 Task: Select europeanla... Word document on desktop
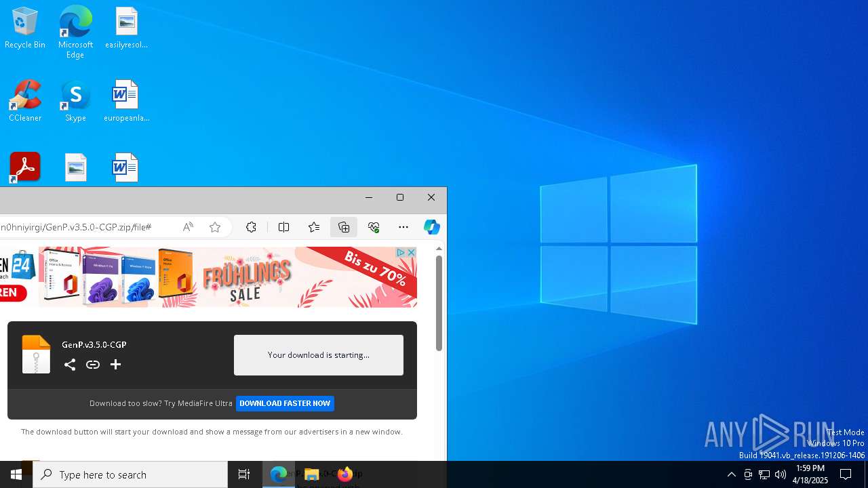[127, 102]
